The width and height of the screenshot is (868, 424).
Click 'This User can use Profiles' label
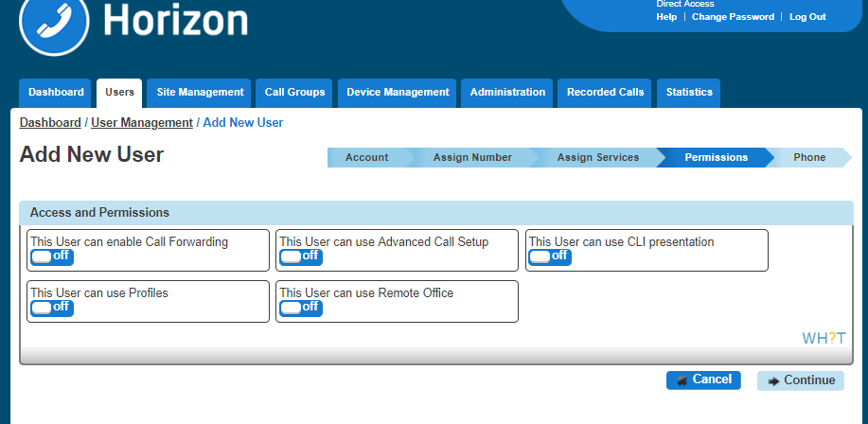(99, 292)
